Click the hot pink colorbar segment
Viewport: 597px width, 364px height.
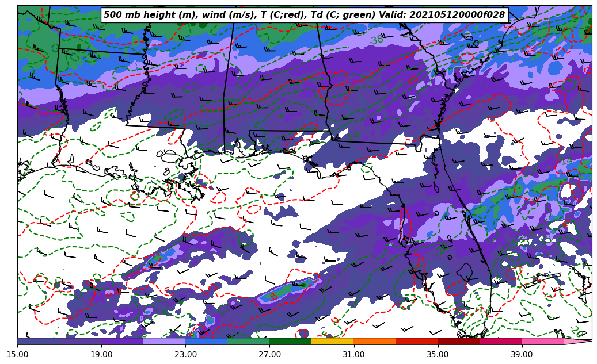pyautogui.click(x=542, y=341)
